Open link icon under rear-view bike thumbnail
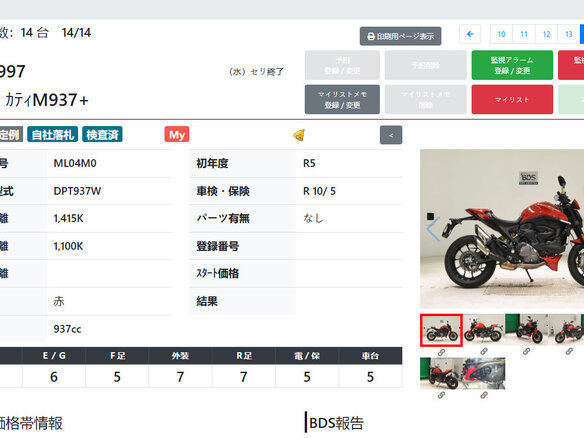Image resolution: width=584 pixels, height=438 pixels. tap(441, 395)
